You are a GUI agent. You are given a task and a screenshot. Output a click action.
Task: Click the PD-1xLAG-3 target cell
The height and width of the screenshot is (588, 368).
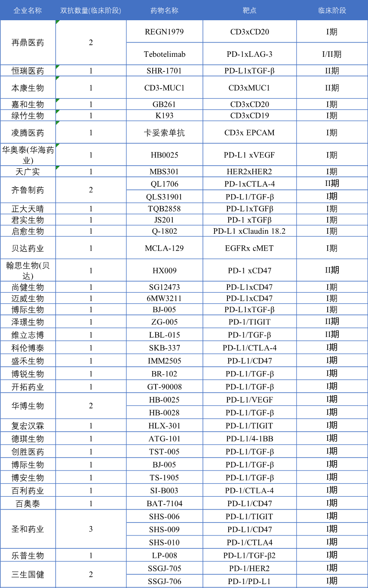click(250, 54)
